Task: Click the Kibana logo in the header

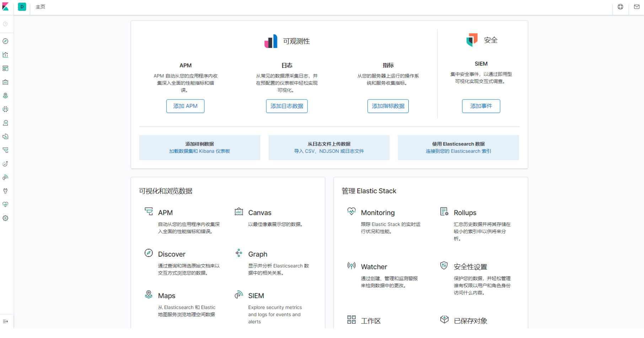Action: [x=6, y=7]
